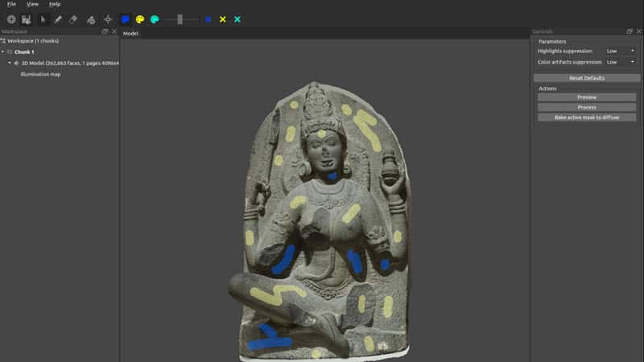Select the Workspace (1 chunks) row
Screen dimensions: 644x362
60,41
